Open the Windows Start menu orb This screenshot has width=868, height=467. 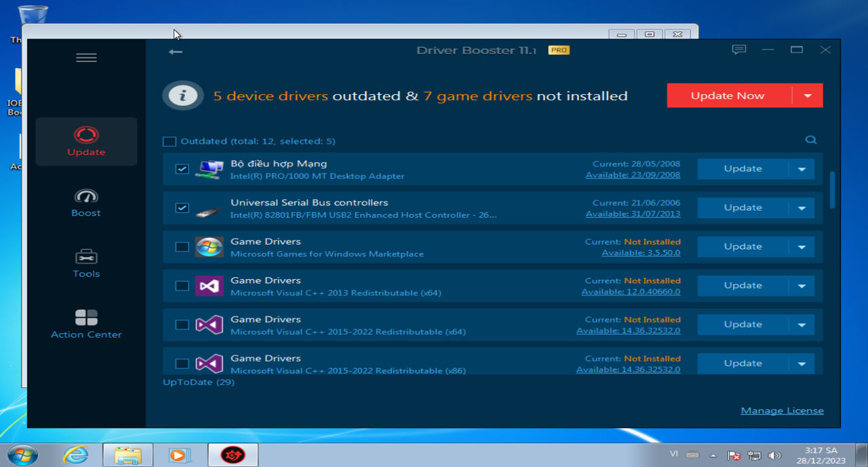[x=23, y=455]
